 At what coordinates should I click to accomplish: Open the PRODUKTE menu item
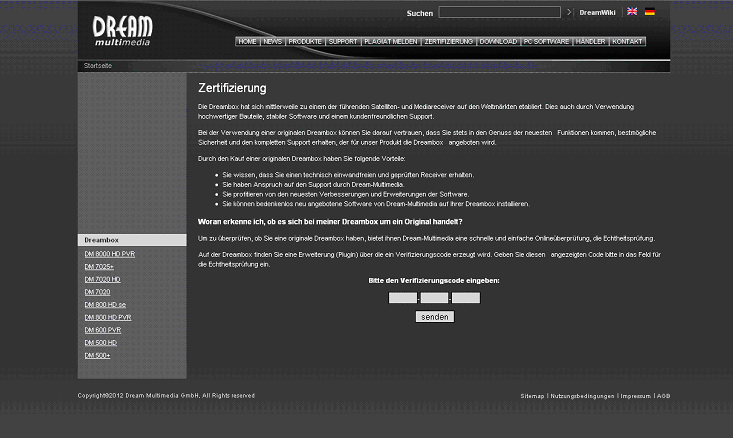[x=305, y=42]
